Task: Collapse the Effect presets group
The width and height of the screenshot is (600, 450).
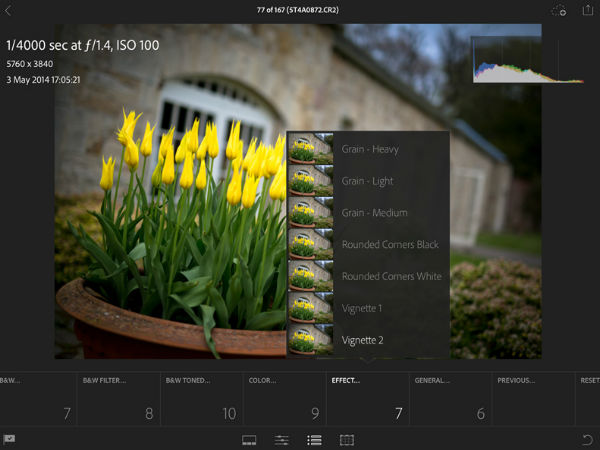Action: tap(368, 399)
